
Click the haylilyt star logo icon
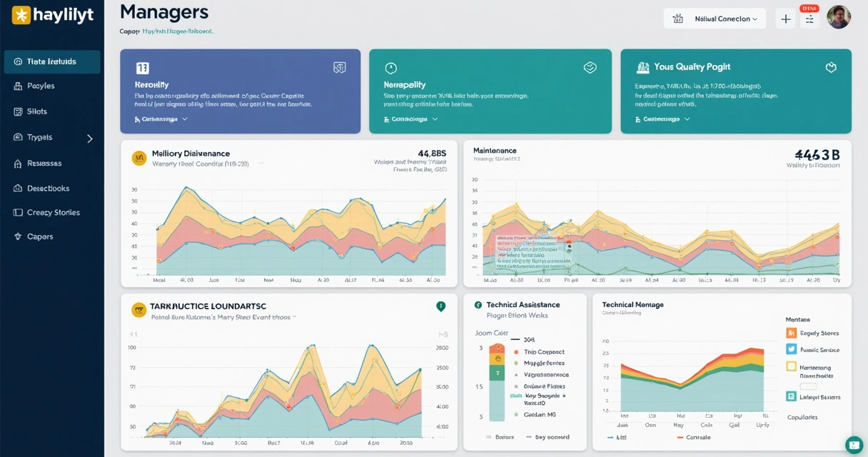point(21,15)
